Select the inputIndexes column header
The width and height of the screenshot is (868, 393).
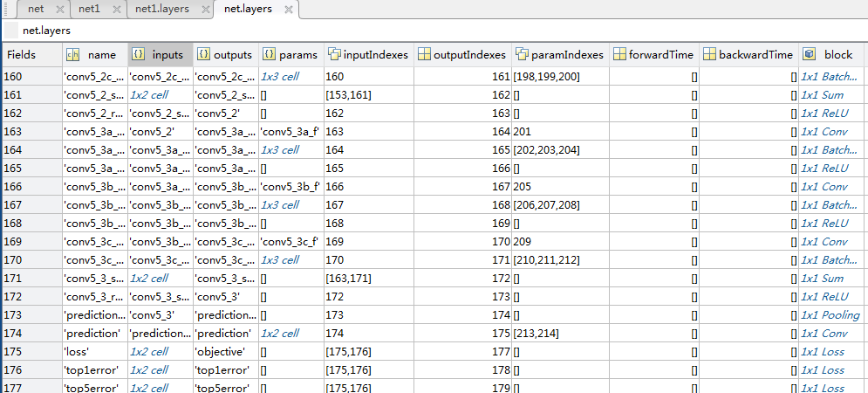click(x=369, y=55)
